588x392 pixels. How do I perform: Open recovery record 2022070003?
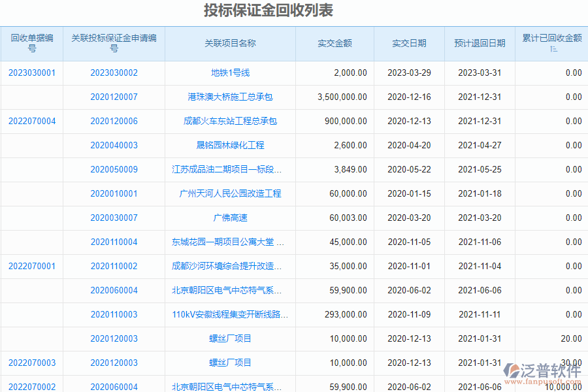tap(31, 363)
